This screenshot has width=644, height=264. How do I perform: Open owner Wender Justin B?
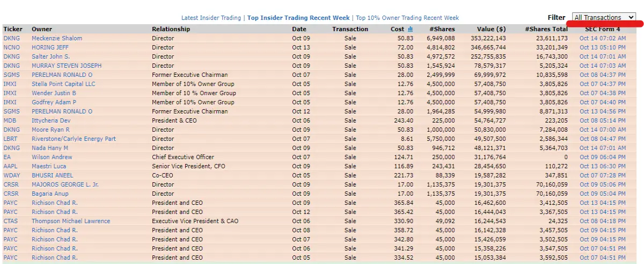54,93
